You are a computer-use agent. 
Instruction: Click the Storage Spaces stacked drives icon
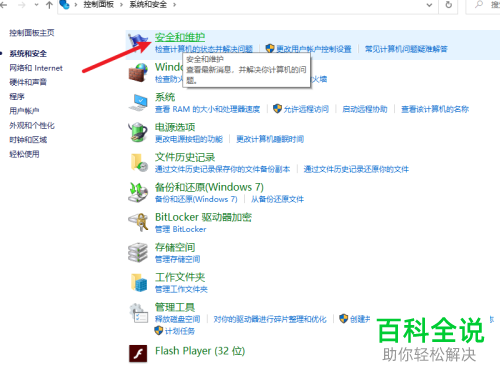138,252
